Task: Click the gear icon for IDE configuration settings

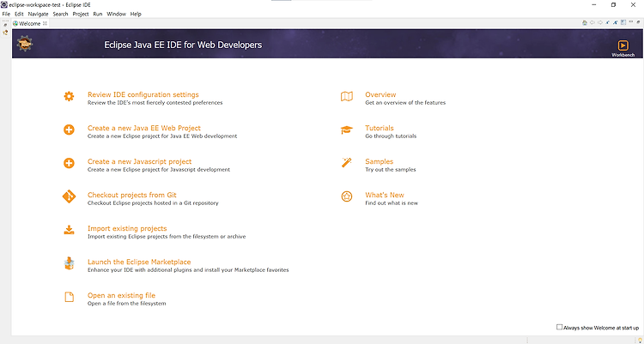Action: pos(69,96)
